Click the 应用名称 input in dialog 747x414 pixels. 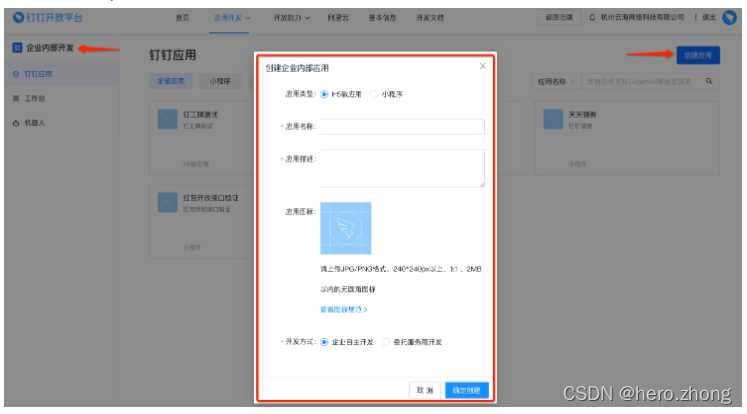click(403, 127)
